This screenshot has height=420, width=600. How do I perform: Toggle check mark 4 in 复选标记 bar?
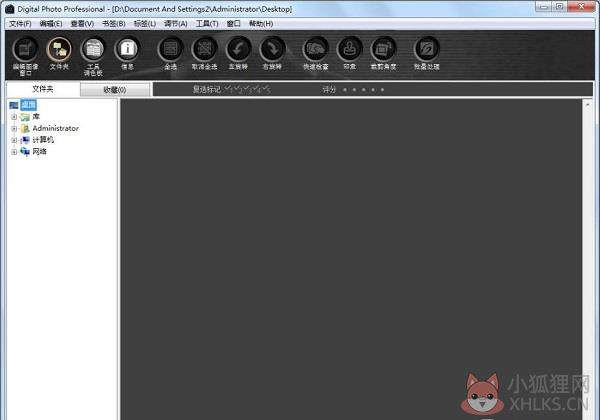(x=256, y=89)
